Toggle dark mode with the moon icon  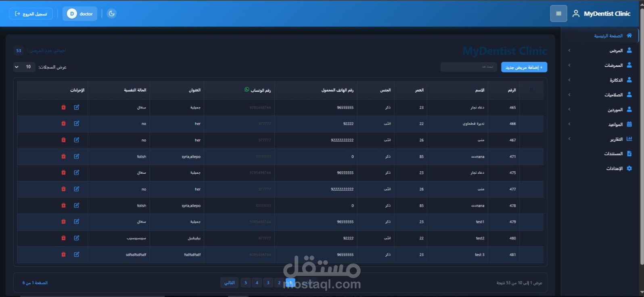(112, 14)
